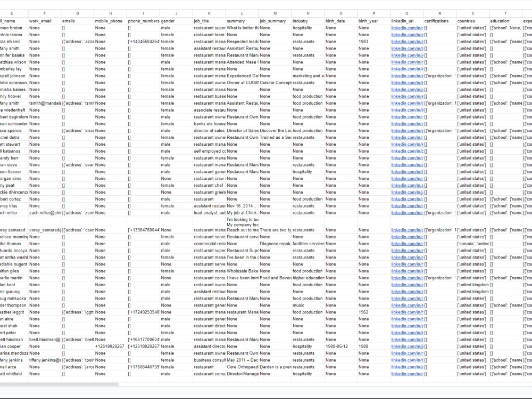Select column header K
Viewport: 532px width, 399px height.
click(209, 14)
